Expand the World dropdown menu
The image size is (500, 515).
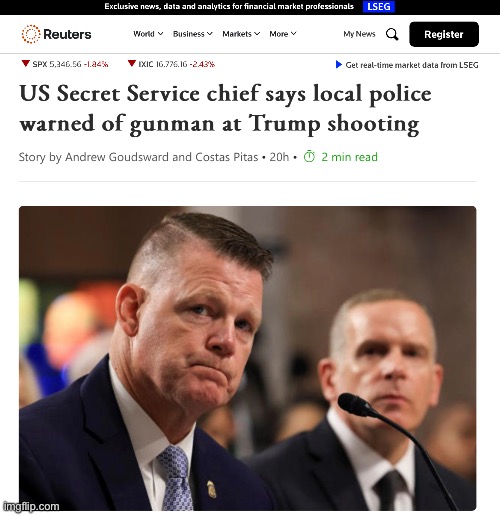[148, 34]
